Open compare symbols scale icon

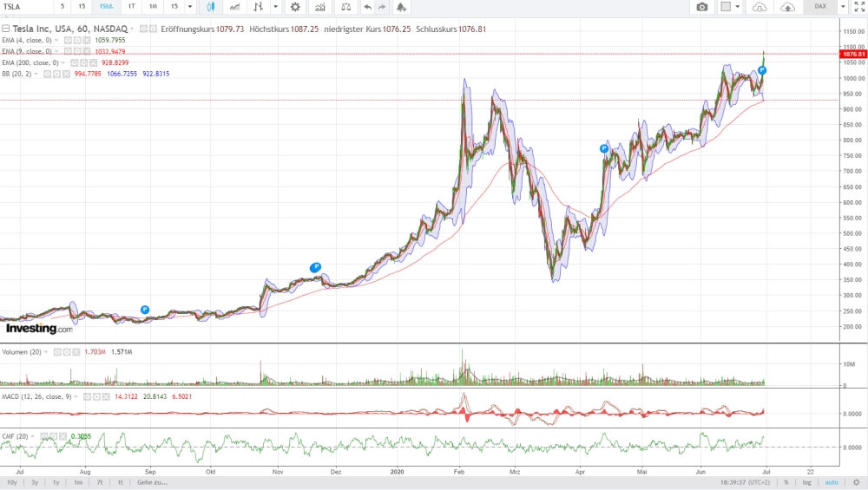click(x=346, y=7)
